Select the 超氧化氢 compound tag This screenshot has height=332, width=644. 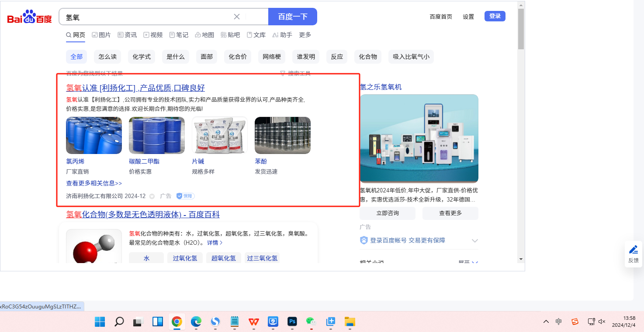click(x=224, y=258)
